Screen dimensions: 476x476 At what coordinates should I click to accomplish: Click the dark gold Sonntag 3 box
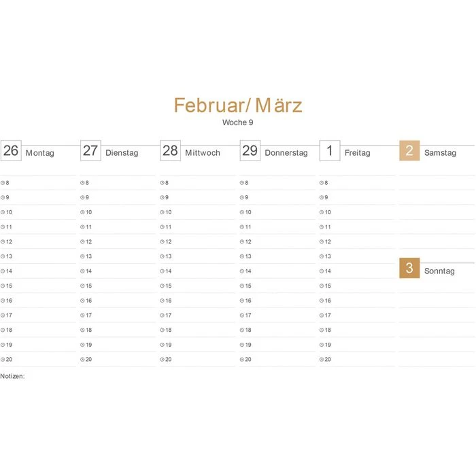pyautogui.click(x=409, y=269)
